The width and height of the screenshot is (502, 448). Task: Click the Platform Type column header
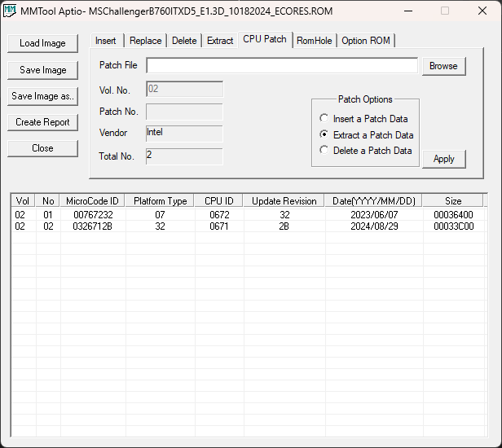click(x=160, y=201)
